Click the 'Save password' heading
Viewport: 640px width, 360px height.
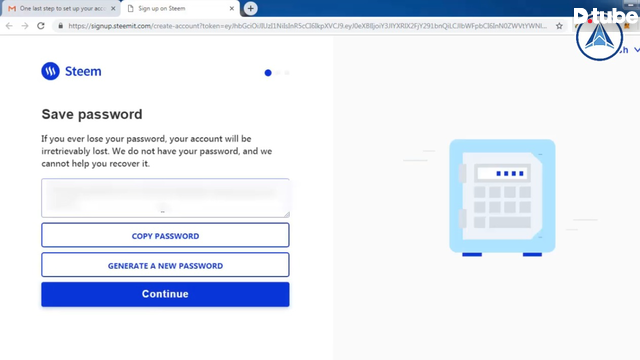[92, 114]
